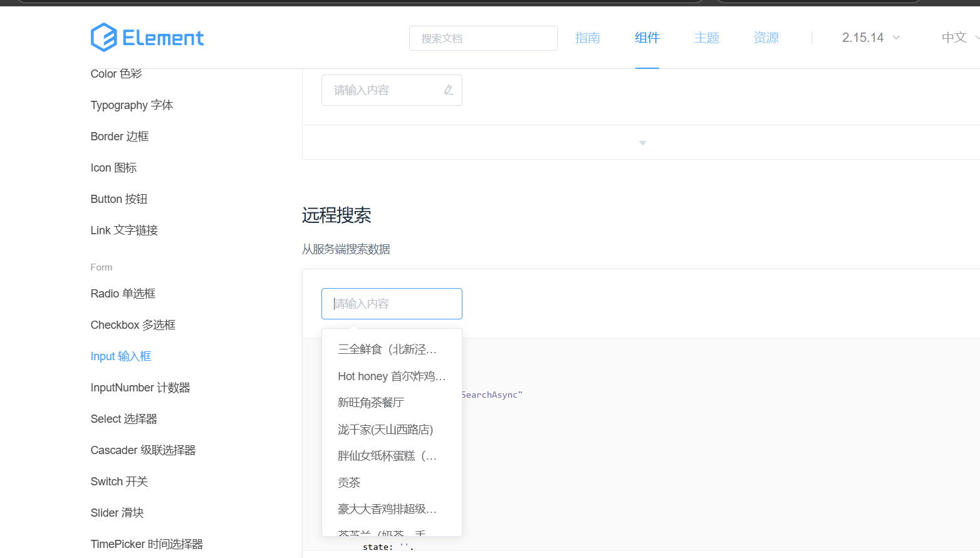980x558 pixels.
Task: Click the Element logo icon
Action: (103, 37)
